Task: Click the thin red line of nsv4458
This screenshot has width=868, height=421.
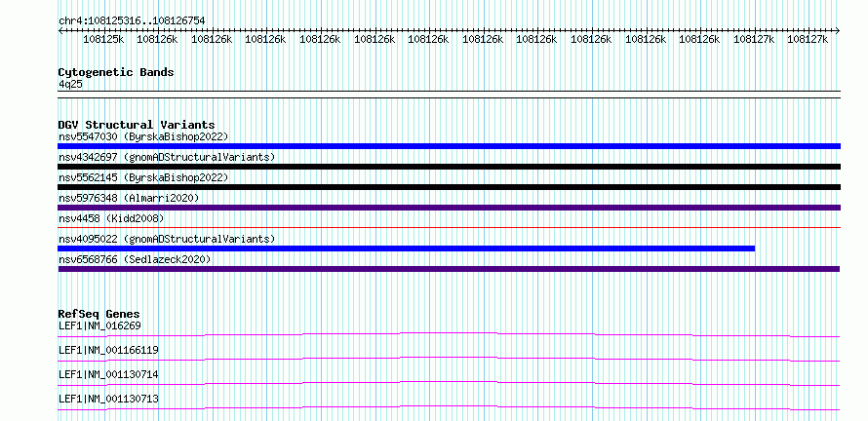Action: coord(449,227)
